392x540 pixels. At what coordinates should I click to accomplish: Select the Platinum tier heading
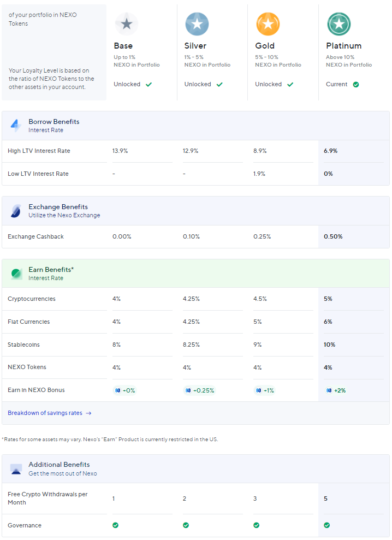pos(344,46)
